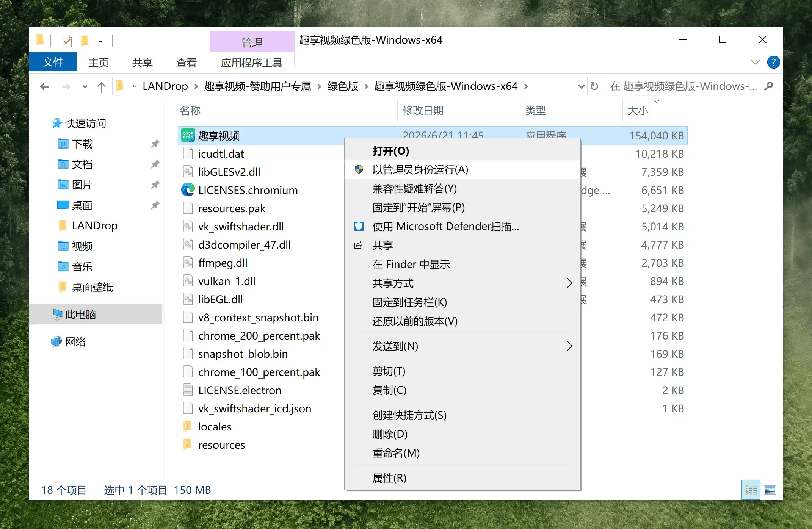Image resolution: width=812 pixels, height=529 pixels.
Task: Open the 主页 ribbon tab
Action: pos(99,63)
